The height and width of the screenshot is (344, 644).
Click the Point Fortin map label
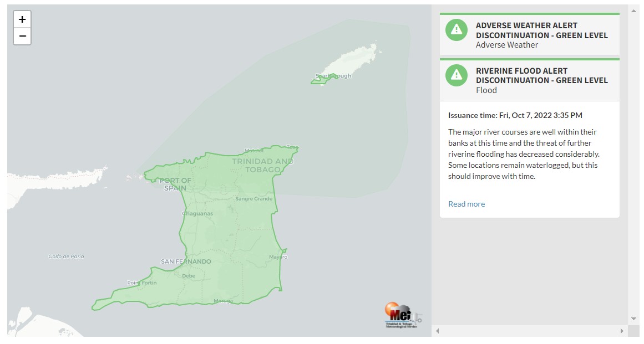click(141, 283)
